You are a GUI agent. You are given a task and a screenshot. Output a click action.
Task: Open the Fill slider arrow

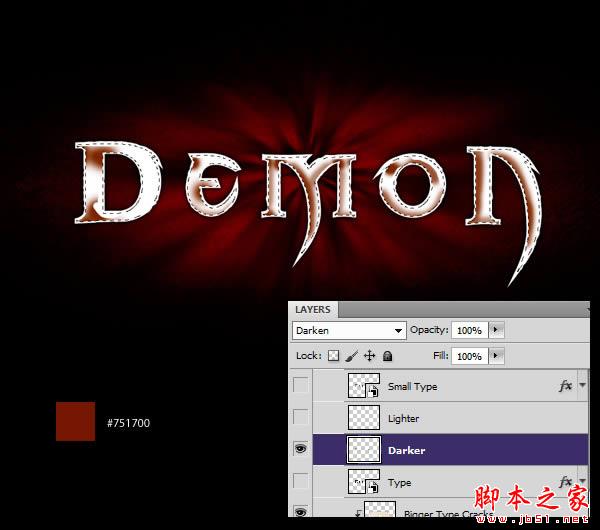coord(496,356)
